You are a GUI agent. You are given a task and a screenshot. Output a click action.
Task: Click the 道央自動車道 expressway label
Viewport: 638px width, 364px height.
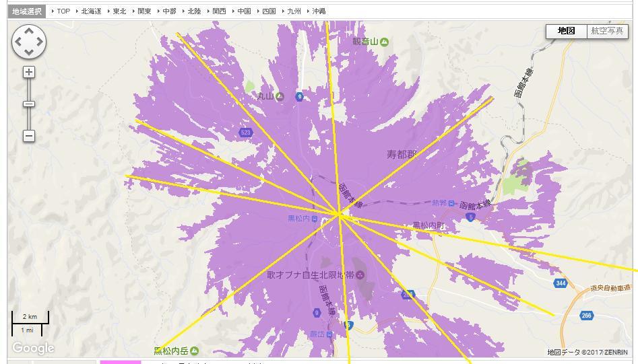pos(611,287)
